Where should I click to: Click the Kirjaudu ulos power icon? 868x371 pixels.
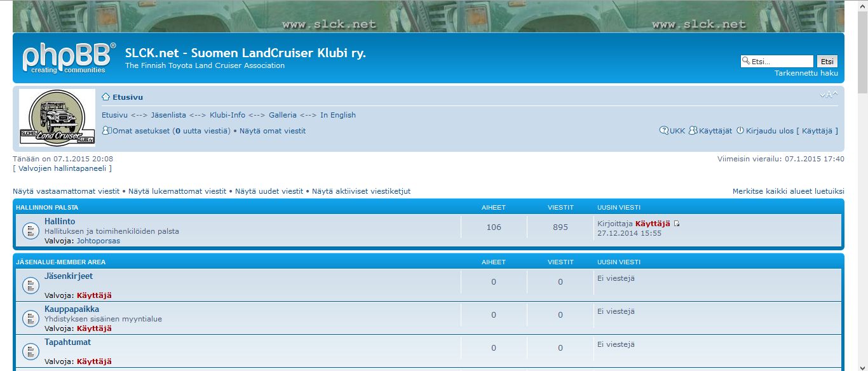click(740, 130)
